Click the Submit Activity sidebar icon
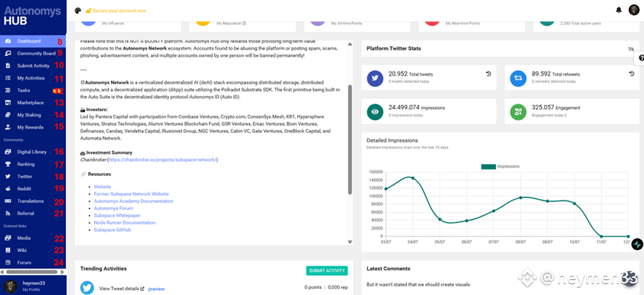 coord(7,65)
